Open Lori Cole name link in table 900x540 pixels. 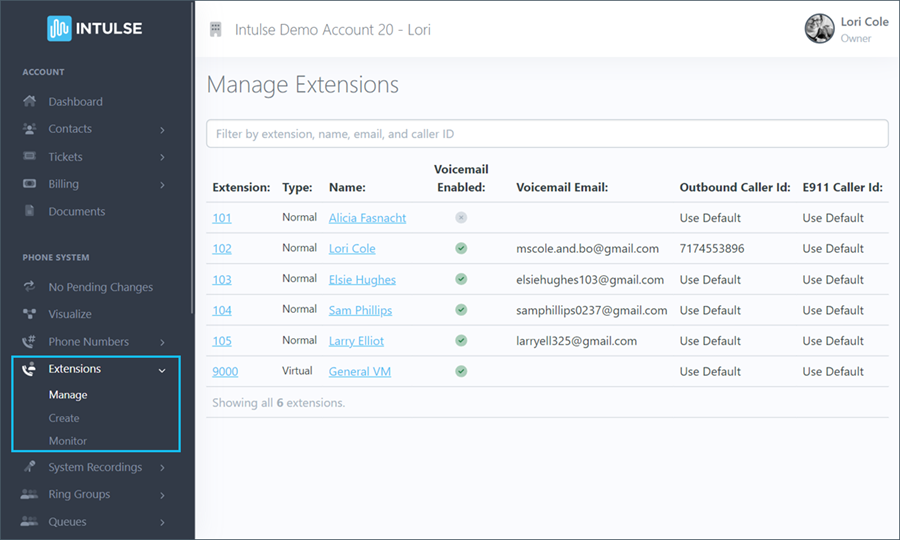352,248
